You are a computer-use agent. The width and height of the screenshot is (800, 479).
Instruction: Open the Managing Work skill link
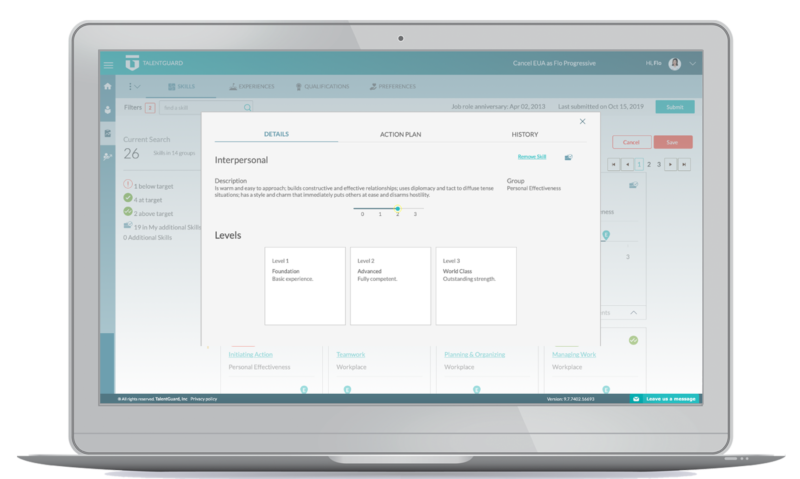(x=573, y=355)
